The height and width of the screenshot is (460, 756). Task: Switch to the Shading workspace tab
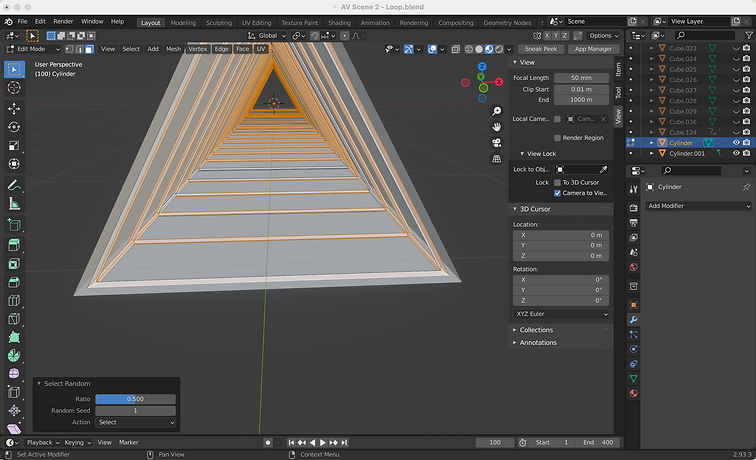[339, 23]
